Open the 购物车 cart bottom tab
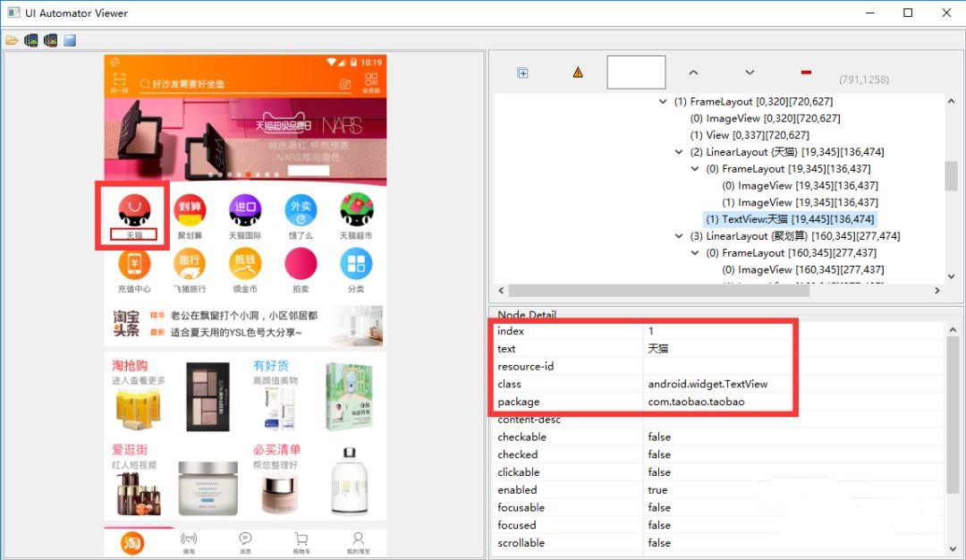966x560 pixels. (x=301, y=543)
